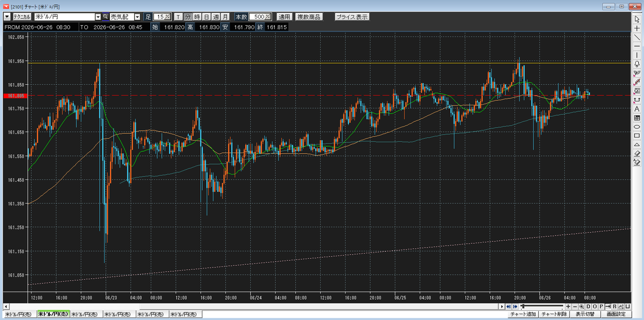Click the 画面設定 screen settings button

[x=616, y=314]
